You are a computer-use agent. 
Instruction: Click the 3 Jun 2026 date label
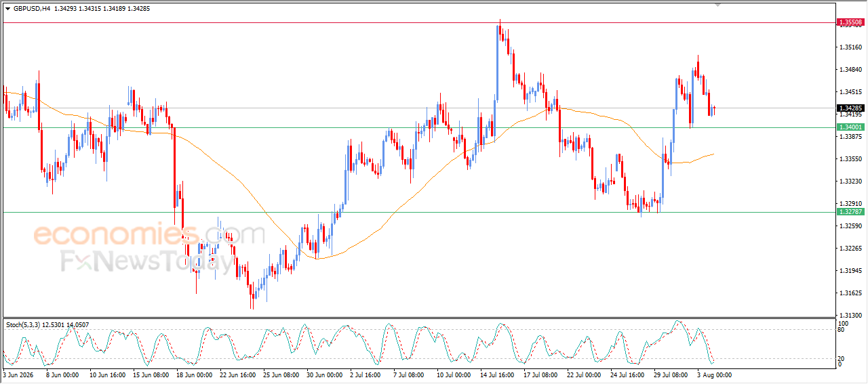17,375
